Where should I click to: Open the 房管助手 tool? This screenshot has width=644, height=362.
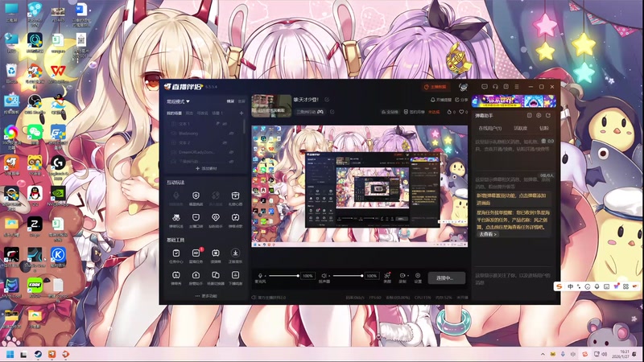point(196,277)
